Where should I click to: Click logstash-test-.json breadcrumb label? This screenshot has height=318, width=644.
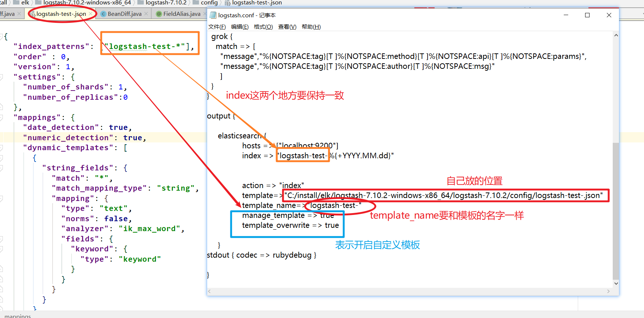tap(257, 3)
